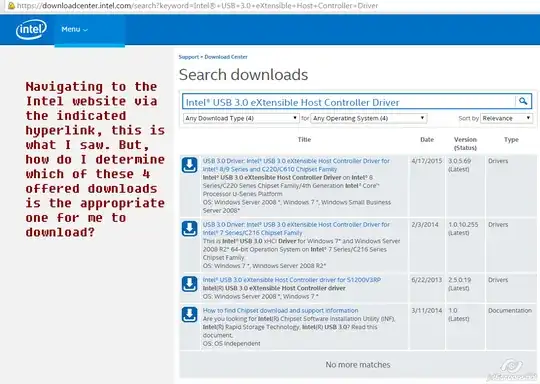Click date 4/17/2015

[x=427, y=161]
